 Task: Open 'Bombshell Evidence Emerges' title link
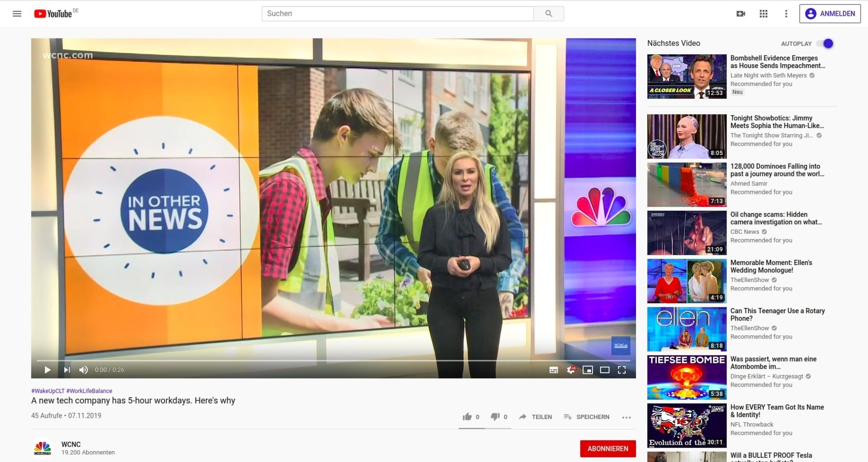(778, 62)
